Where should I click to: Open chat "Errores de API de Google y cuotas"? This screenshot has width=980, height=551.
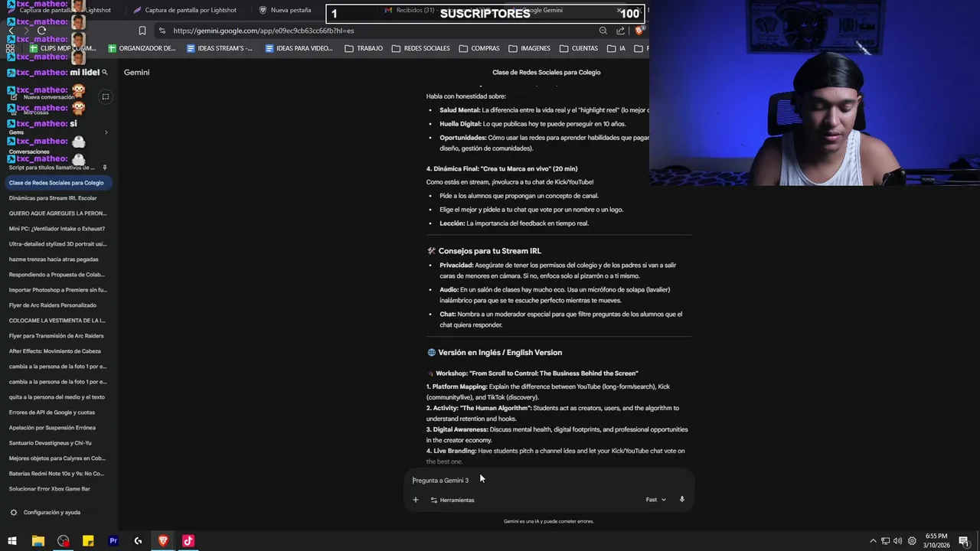(57, 412)
